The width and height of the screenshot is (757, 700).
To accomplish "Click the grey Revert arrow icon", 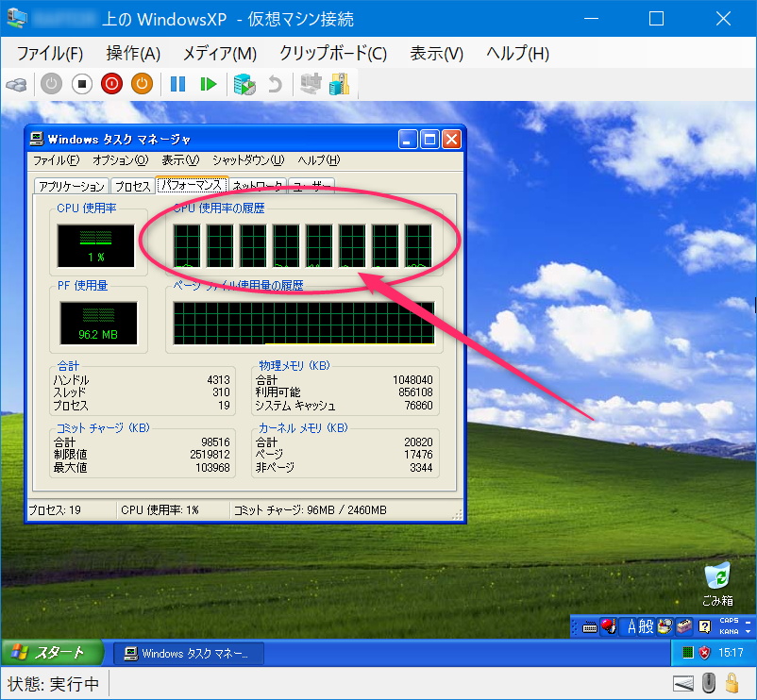I will (275, 84).
